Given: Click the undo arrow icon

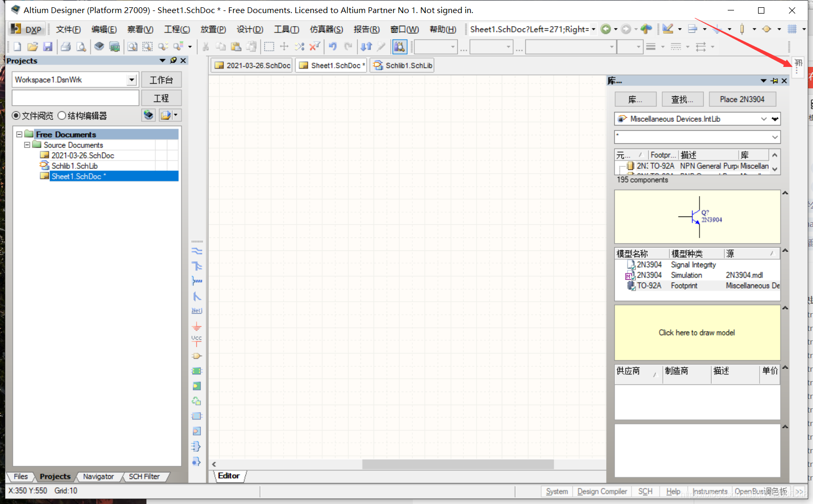Looking at the screenshot, I should point(333,47).
